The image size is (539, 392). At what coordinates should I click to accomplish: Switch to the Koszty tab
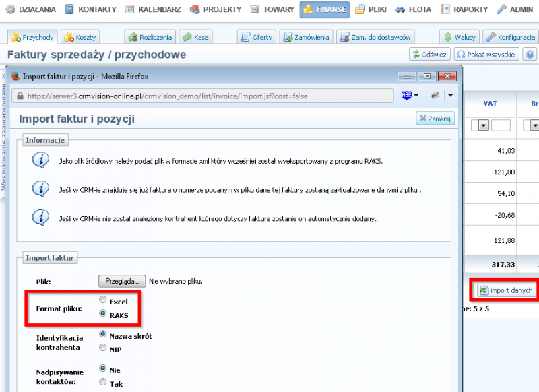[x=84, y=37]
